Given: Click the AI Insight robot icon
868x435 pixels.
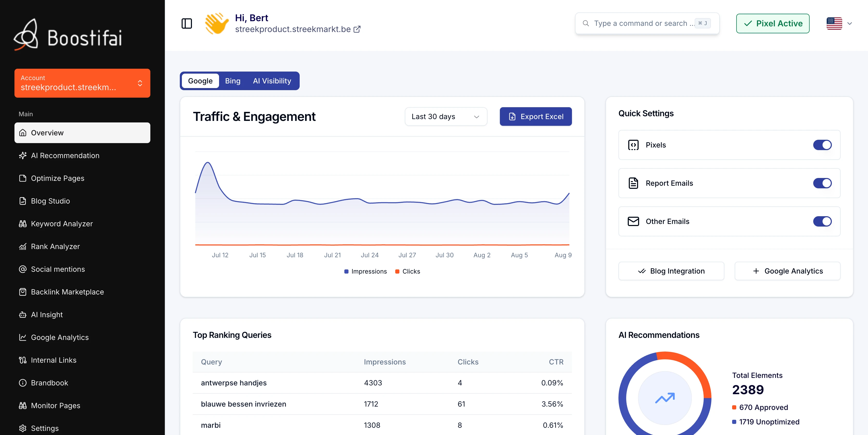Looking at the screenshot, I should pos(22,315).
